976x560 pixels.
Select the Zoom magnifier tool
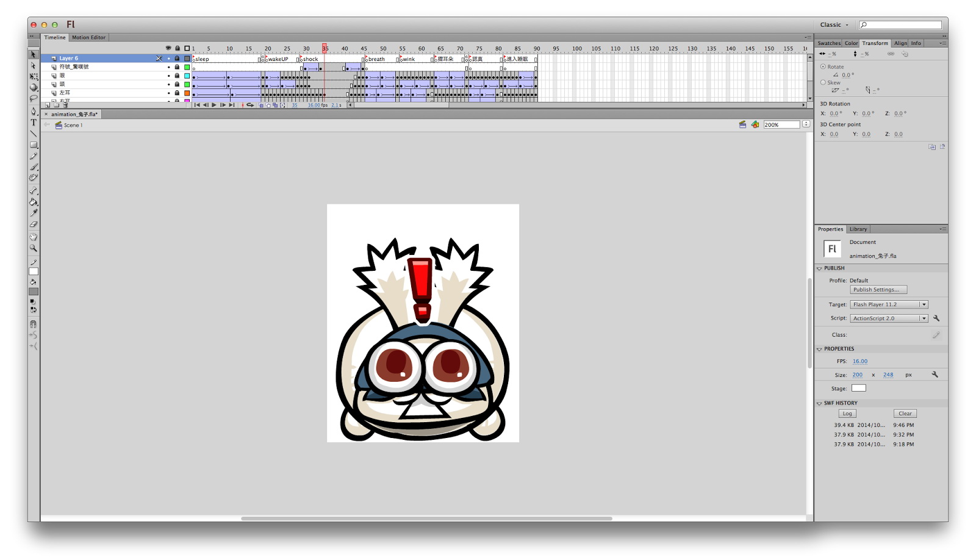click(34, 248)
